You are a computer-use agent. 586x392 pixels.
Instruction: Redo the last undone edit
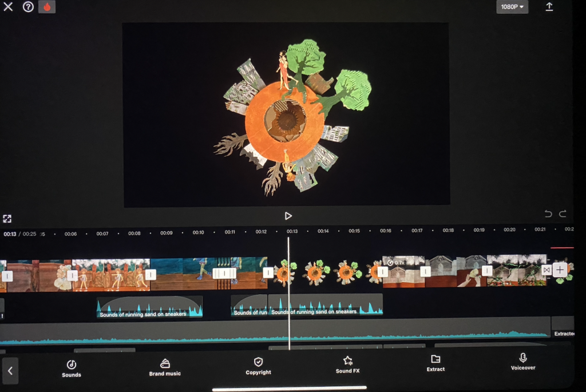563,214
